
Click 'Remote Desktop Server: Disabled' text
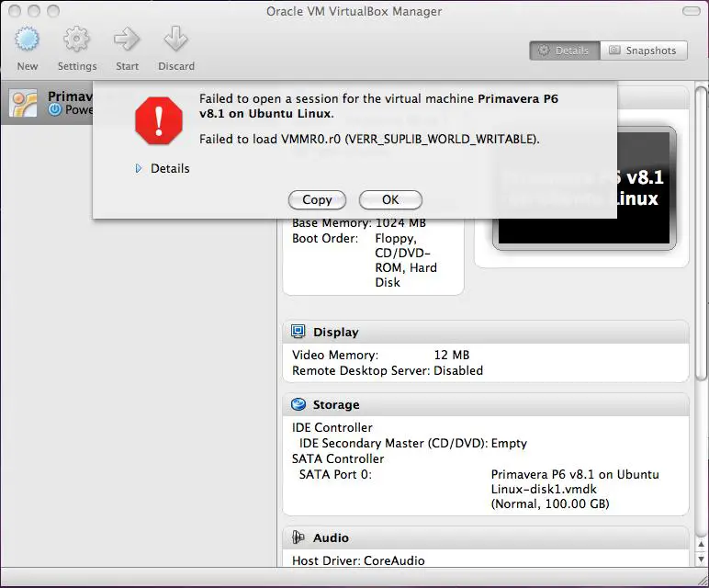[388, 370]
